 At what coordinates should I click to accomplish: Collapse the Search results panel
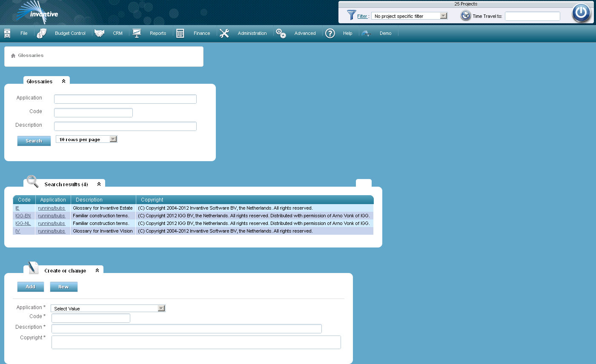tap(99, 184)
